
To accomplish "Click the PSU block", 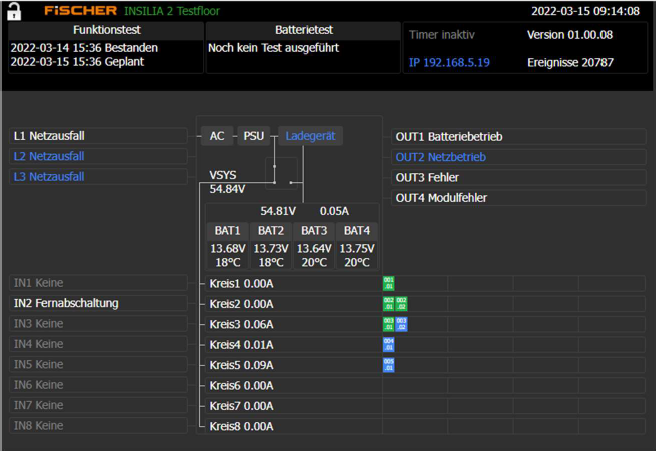I will pyautogui.click(x=254, y=136).
